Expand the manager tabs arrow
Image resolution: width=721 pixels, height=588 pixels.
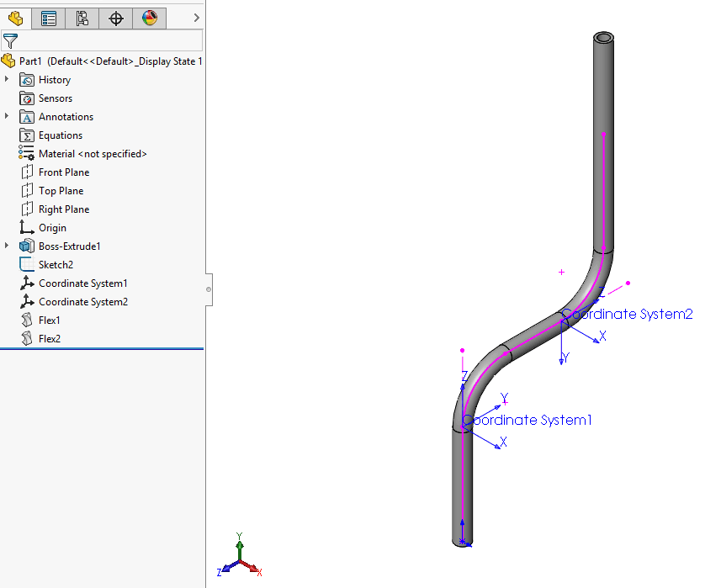coord(196,18)
